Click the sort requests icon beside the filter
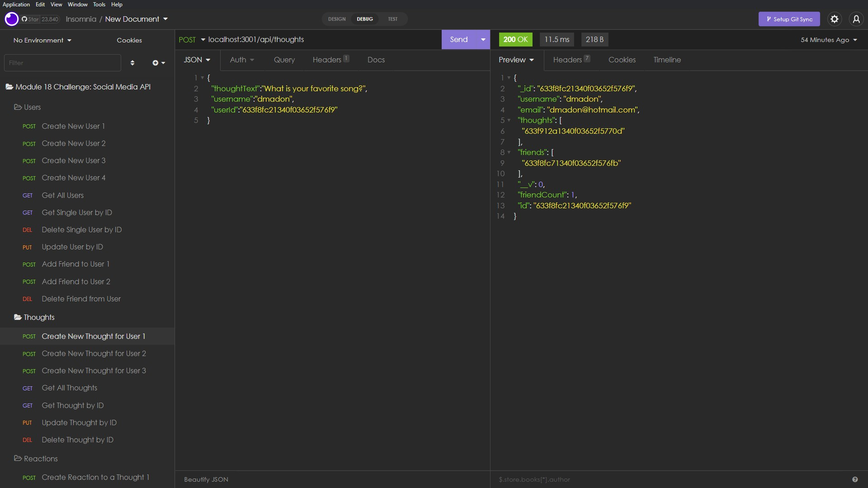868x488 pixels. [132, 63]
